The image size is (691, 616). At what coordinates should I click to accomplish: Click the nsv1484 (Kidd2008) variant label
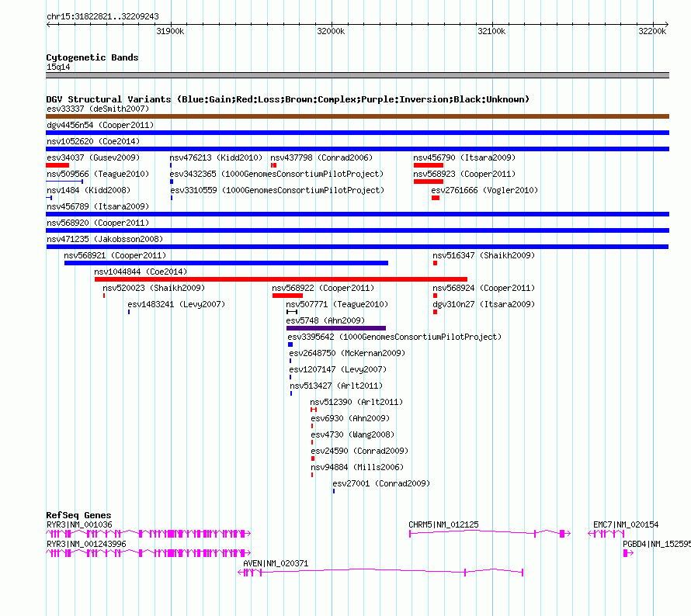pyautogui.click(x=89, y=190)
